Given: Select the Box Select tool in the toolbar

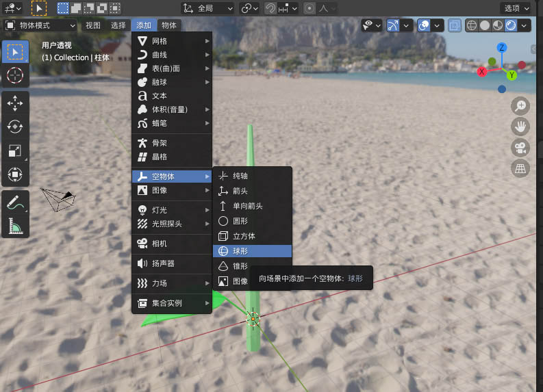Looking at the screenshot, I should [15, 52].
